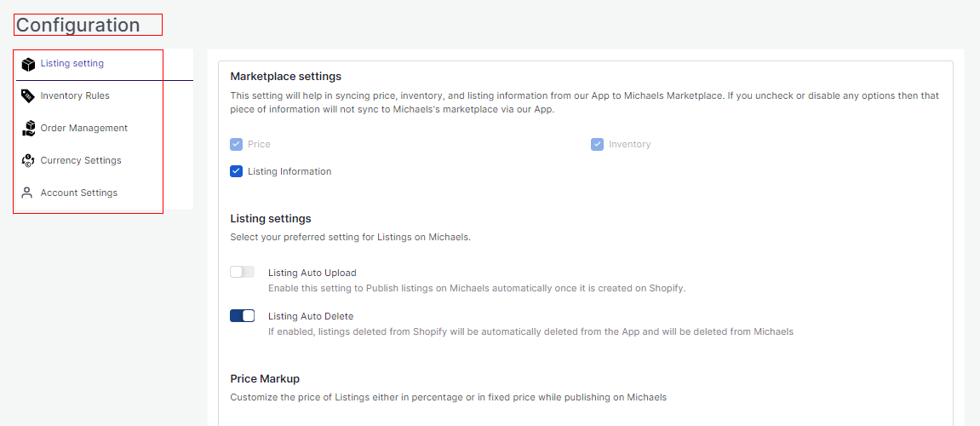Click the Configuration page title

[78, 26]
